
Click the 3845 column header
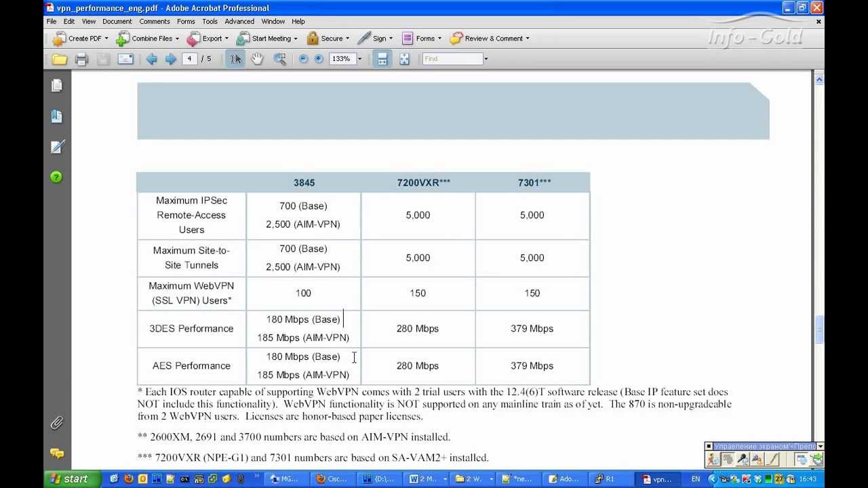(304, 183)
